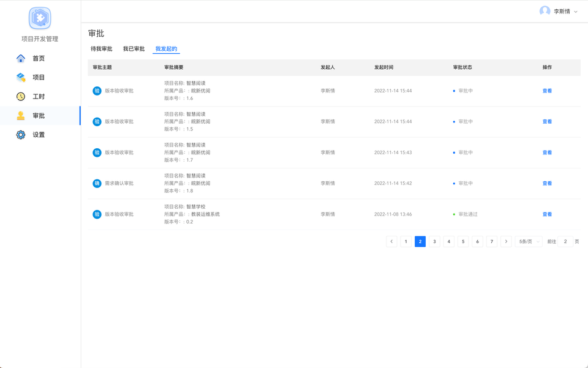
Task: Go to next page with right chevron
Action: pyautogui.click(x=506, y=242)
